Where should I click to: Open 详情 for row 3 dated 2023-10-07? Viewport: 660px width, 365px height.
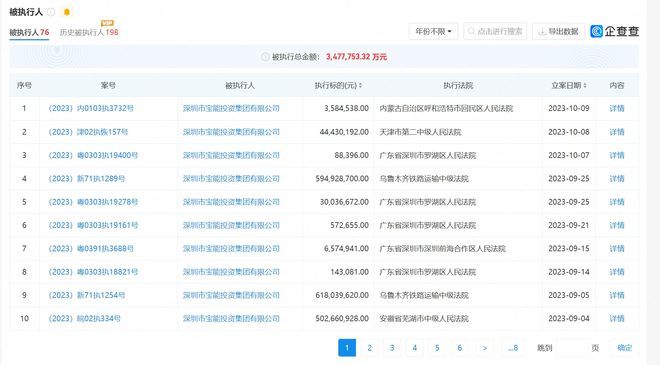[x=617, y=155]
